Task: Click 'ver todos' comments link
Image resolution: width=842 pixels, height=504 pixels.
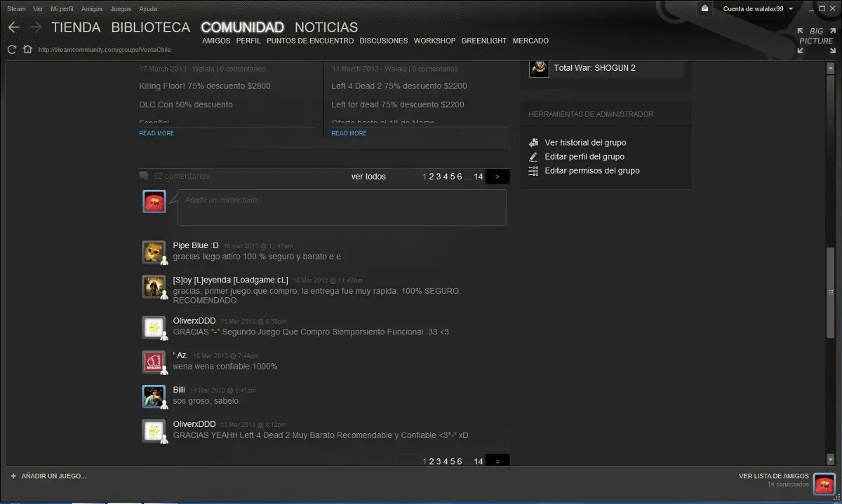Action: (x=368, y=177)
